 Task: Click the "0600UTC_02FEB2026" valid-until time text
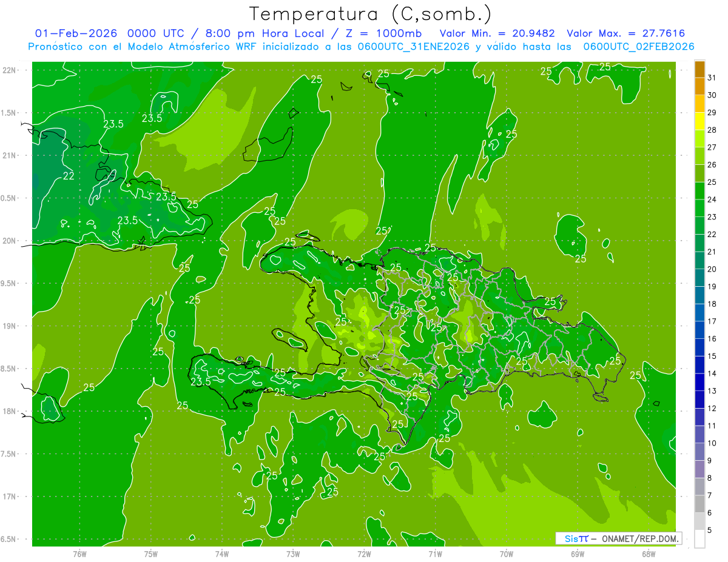click(x=639, y=47)
